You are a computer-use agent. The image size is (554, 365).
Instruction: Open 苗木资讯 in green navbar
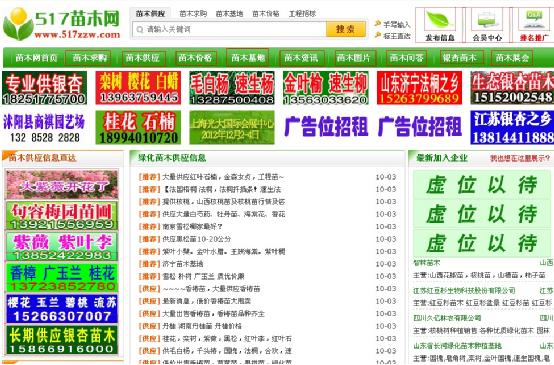point(301,58)
